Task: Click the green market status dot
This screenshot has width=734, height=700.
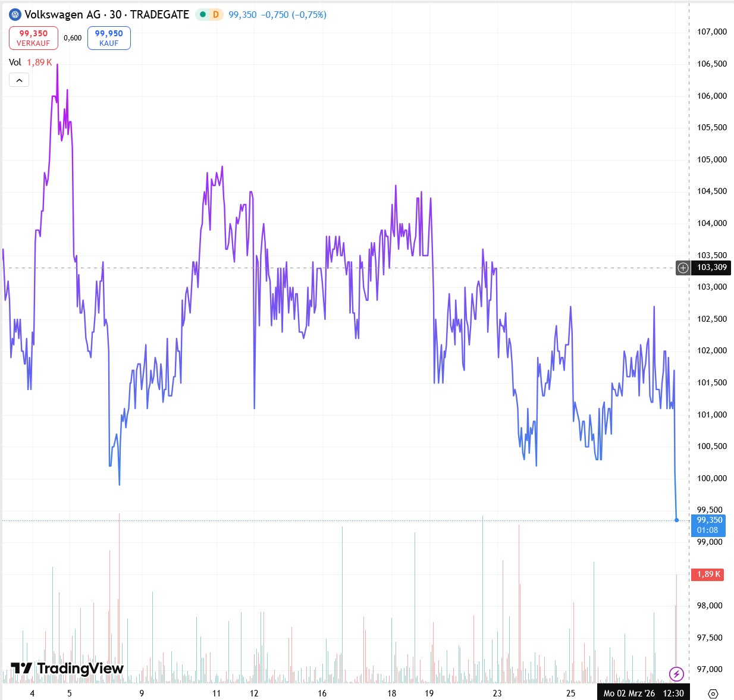Action: click(203, 14)
